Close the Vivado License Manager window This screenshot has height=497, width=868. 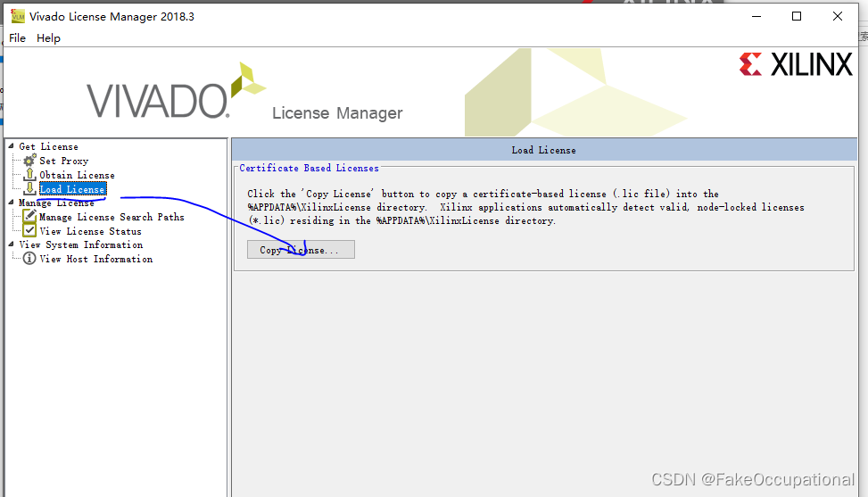(x=838, y=17)
